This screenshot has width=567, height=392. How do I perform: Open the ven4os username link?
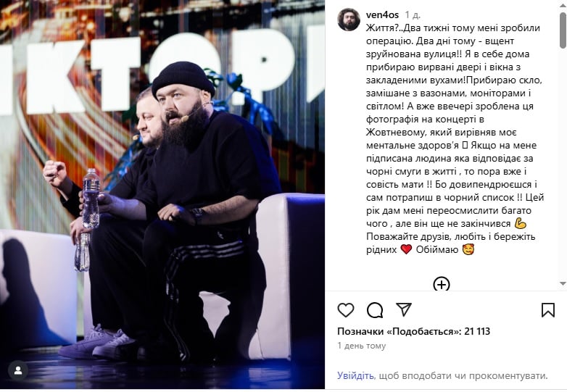[382, 14]
